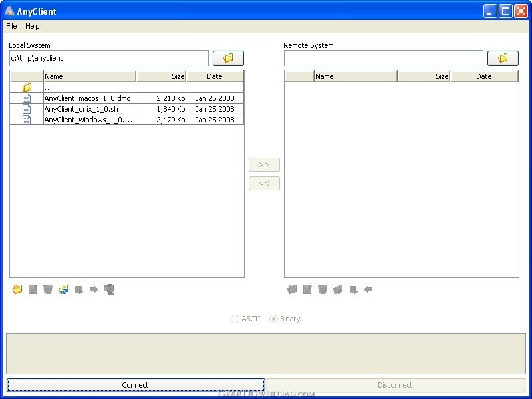Click the local rename edit icon

click(33, 289)
